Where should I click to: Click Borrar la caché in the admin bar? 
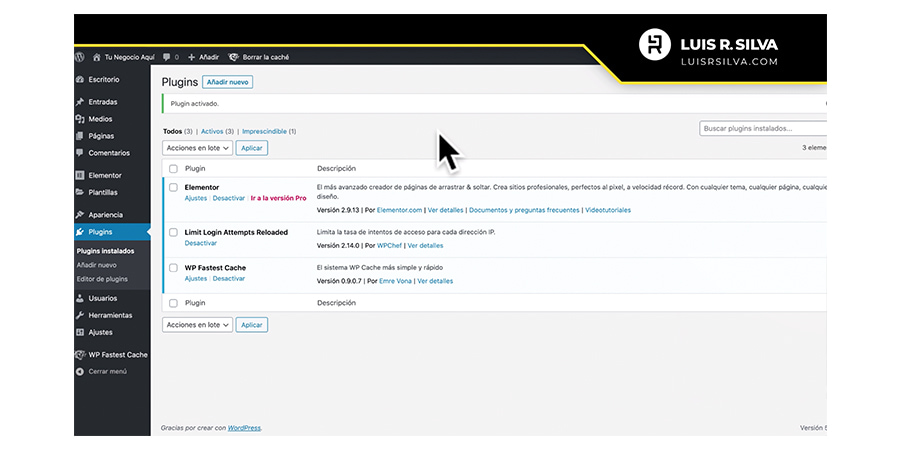[x=266, y=57]
